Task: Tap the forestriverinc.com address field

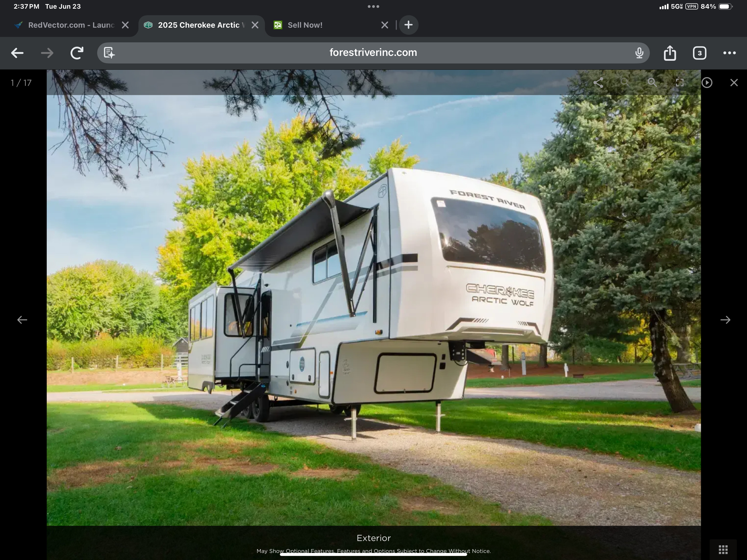Action: point(373,53)
